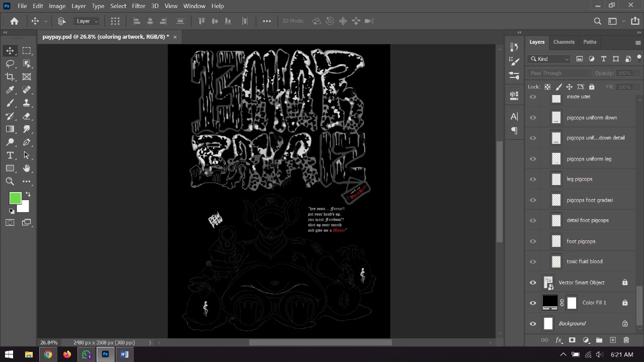Open the Select menu
The width and height of the screenshot is (644, 362).
coord(118,6)
